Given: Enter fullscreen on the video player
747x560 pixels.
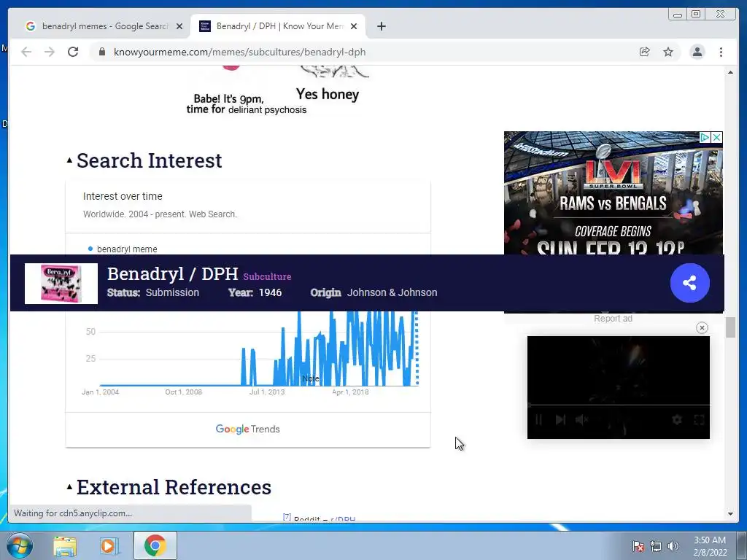Looking at the screenshot, I should point(699,419).
